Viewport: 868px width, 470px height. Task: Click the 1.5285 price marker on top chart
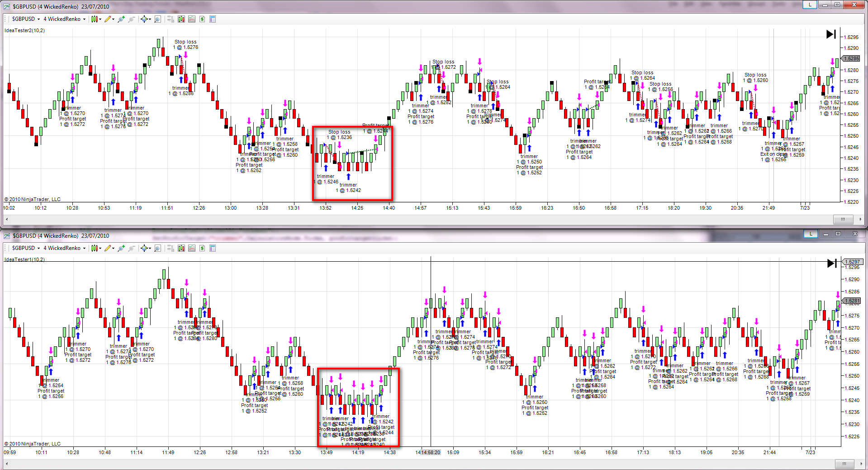tap(851, 58)
